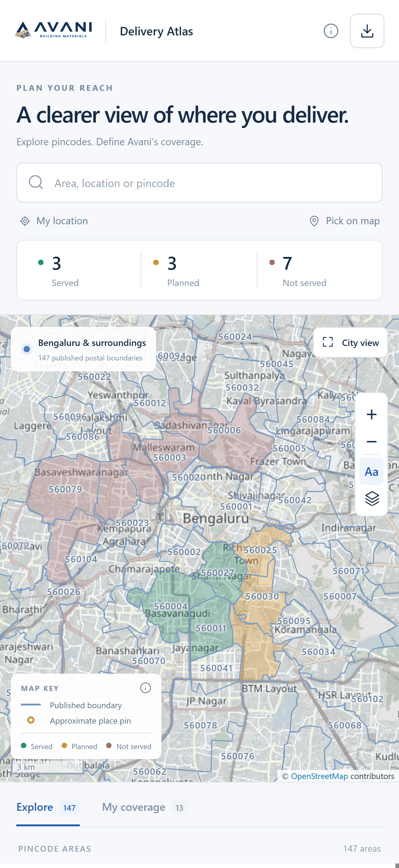Select pincode 560079 on the map
Screen dimensions: 399x868
(x=65, y=489)
